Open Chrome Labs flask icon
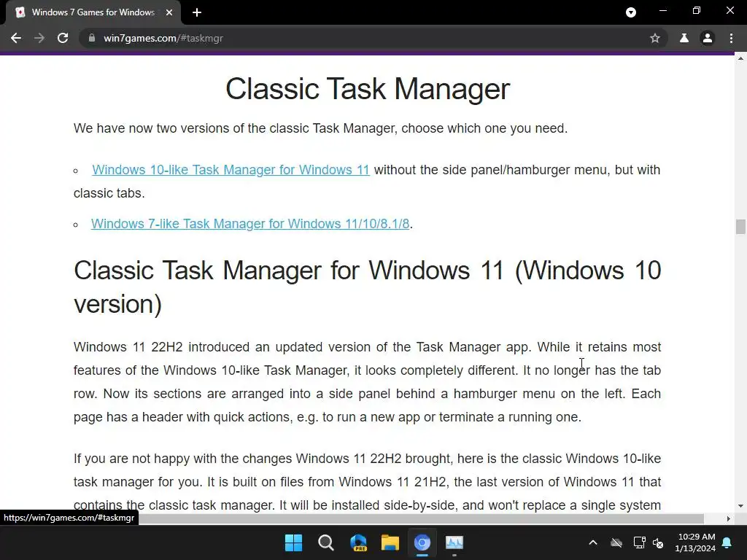This screenshot has height=560, width=747. (684, 38)
